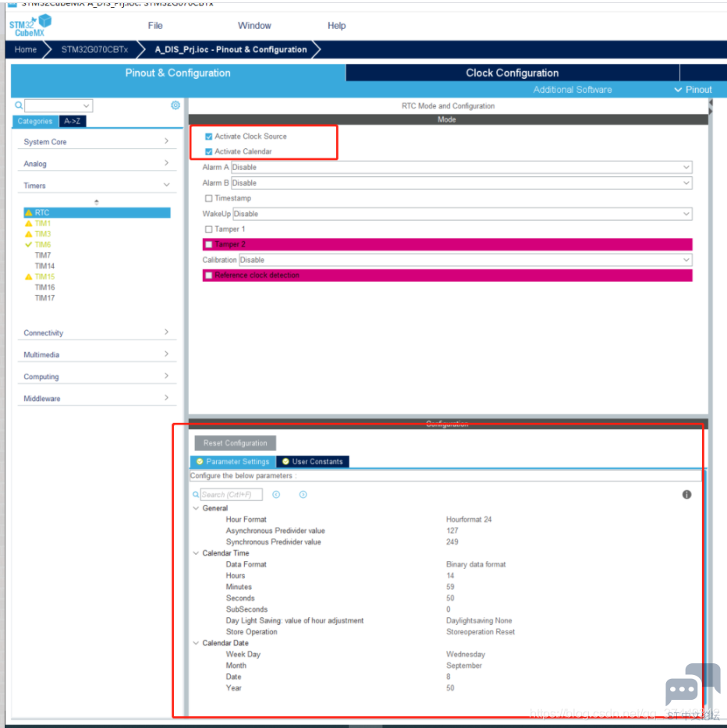Viewport: 727px width, 728px height.
Task: Click the chat bubble icon
Action: tap(693, 684)
